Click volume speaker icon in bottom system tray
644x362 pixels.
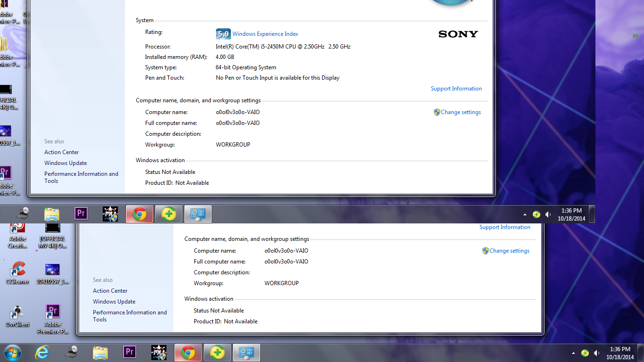(596, 353)
